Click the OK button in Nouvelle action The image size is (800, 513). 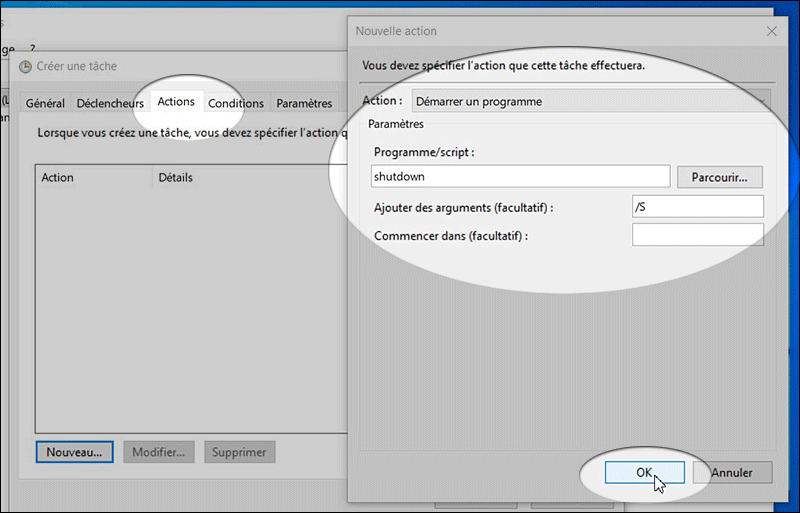click(x=644, y=472)
